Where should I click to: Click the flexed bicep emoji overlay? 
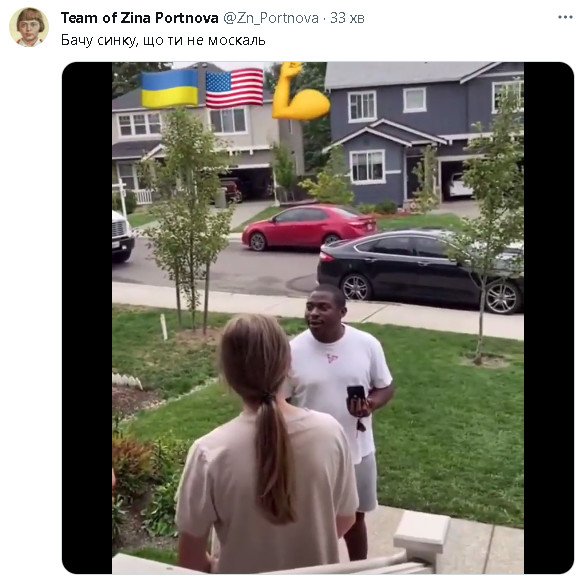301,91
